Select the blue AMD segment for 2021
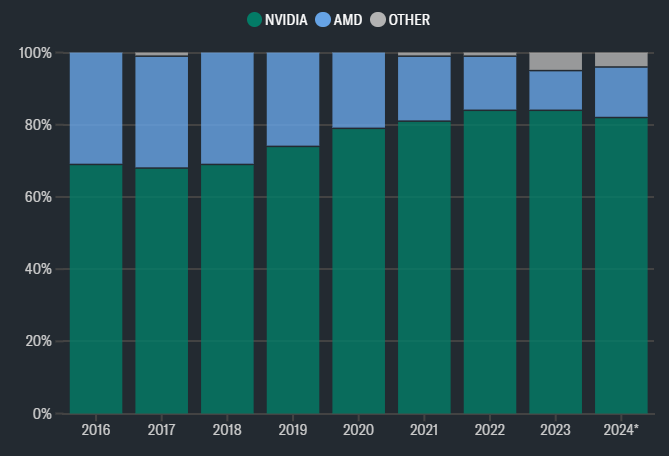This screenshot has width=669, height=456. pos(424,88)
